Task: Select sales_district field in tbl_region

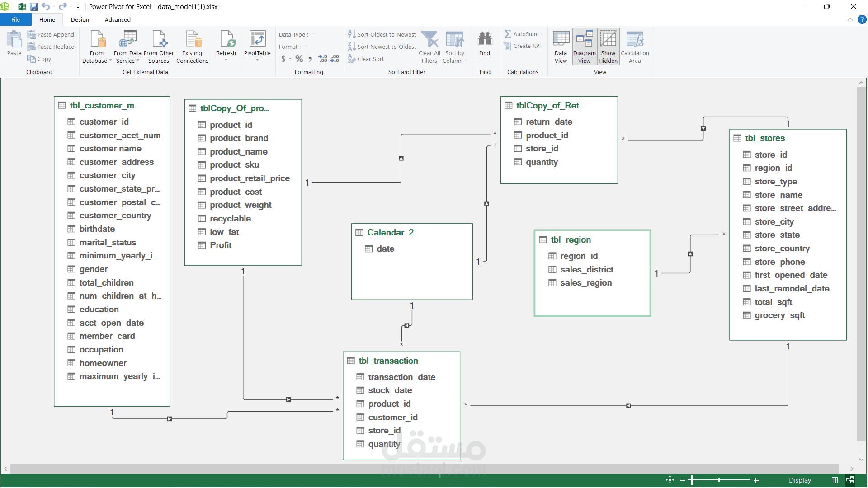Action: click(581, 269)
